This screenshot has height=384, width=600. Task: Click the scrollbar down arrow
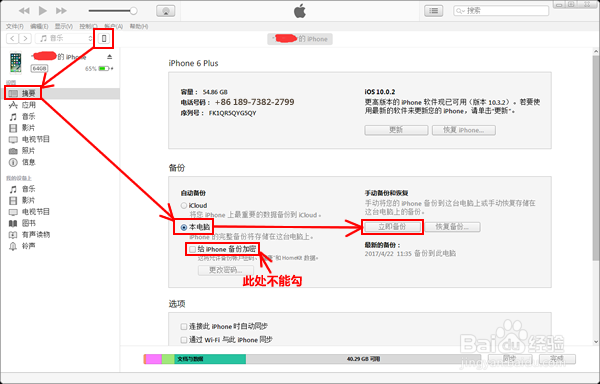click(596, 342)
